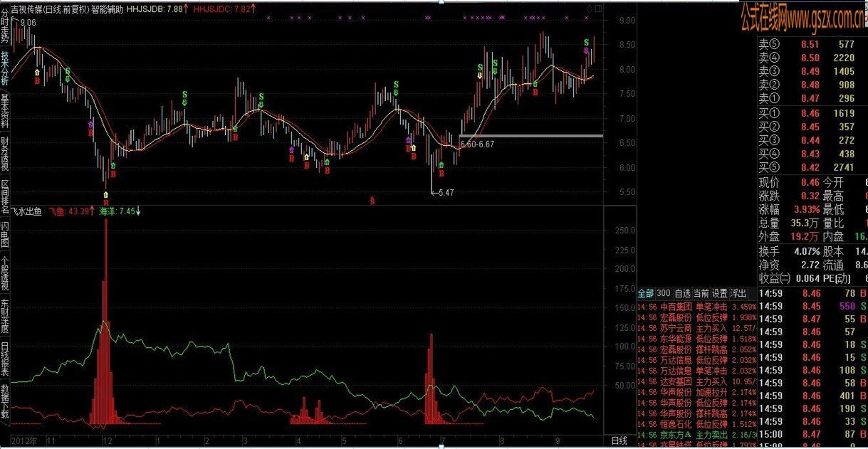The width and height of the screenshot is (868, 449).
Task: Open 达安基因 主力买入 alert row
Action: (x=696, y=381)
